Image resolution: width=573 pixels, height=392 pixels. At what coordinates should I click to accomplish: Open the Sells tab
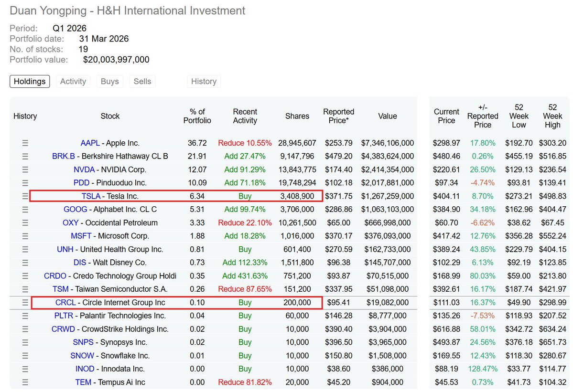pos(142,81)
